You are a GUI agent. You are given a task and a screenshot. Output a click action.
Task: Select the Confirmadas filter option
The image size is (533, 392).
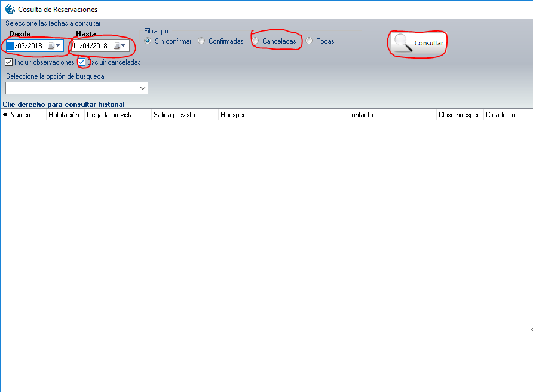click(x=202, y=41)
